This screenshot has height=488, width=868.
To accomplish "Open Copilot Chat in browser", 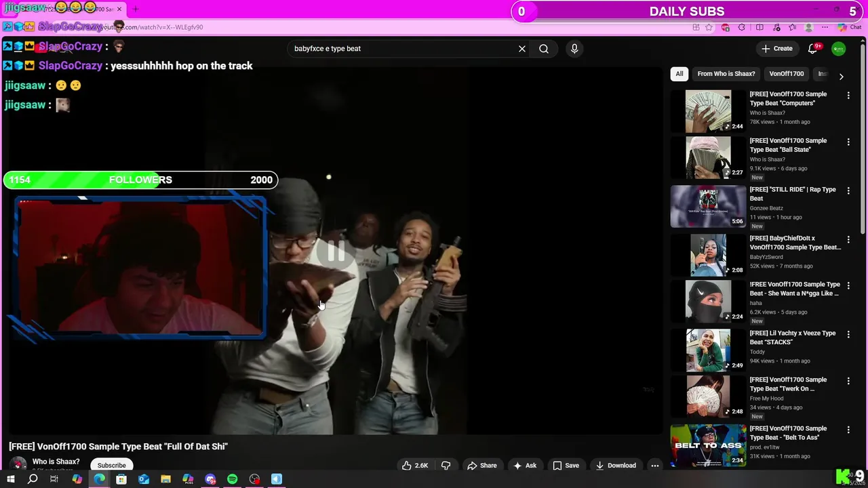I will click(848, 27).
